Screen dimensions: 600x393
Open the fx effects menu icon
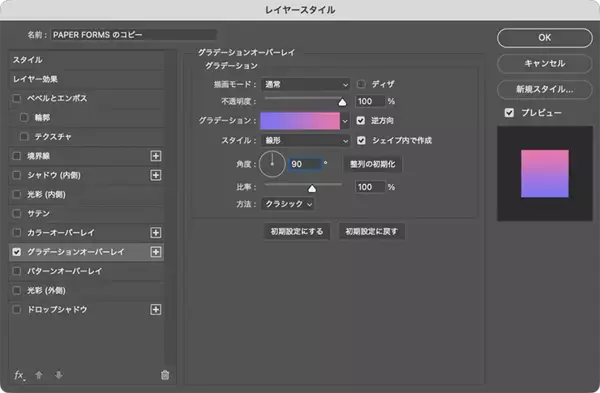click(x=19, y=375)
